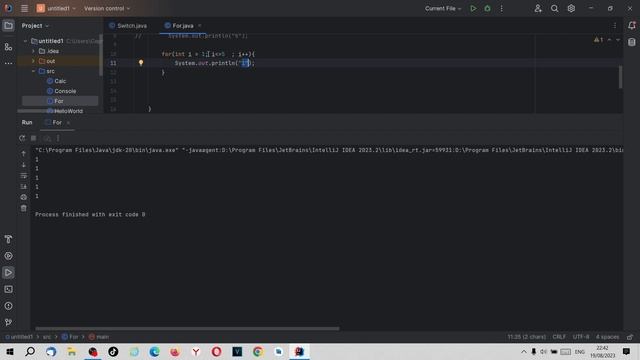Open Windows taskbar search

click(30, 351)
